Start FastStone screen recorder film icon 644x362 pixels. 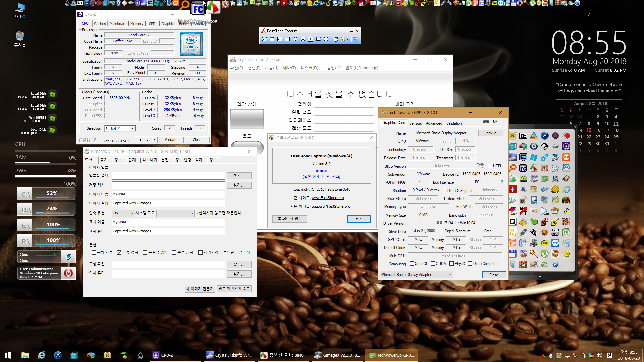326,39
